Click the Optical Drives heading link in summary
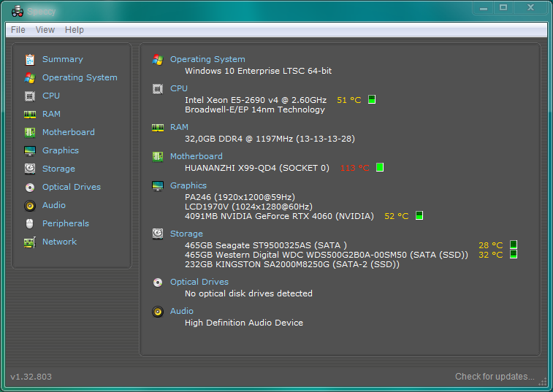The image size is (553, 392). tap(199, 282)
